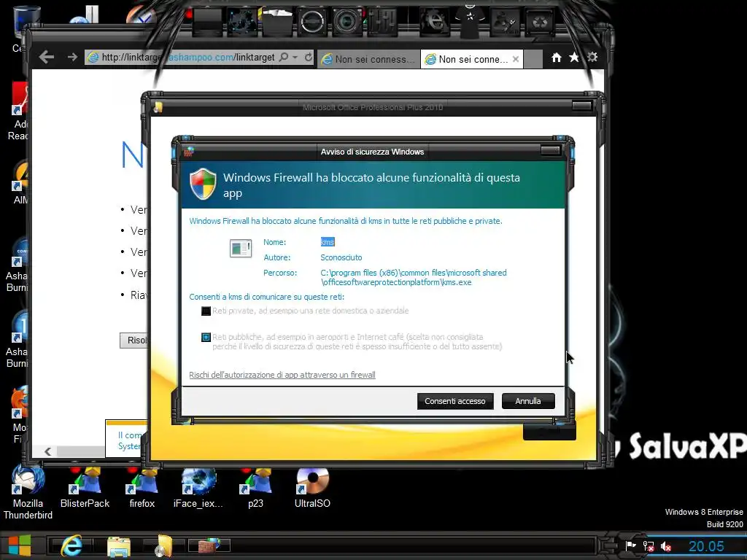This screenshot has width=747, height=560.
Task: Open the firewall authorization risks link
Action: coord(282,375)
